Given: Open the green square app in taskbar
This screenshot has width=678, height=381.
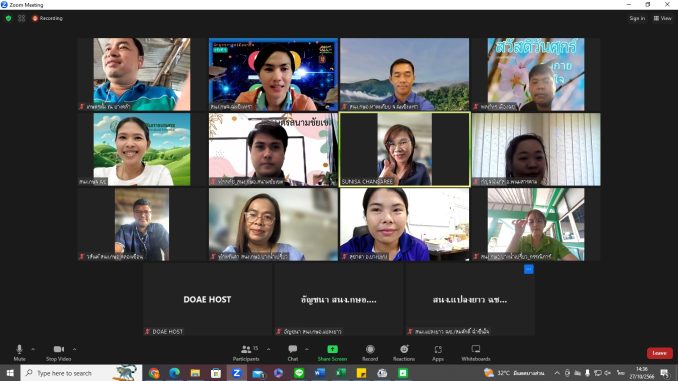Looking at the screenshot, I should pyautogui.click(x=403, y=373).
